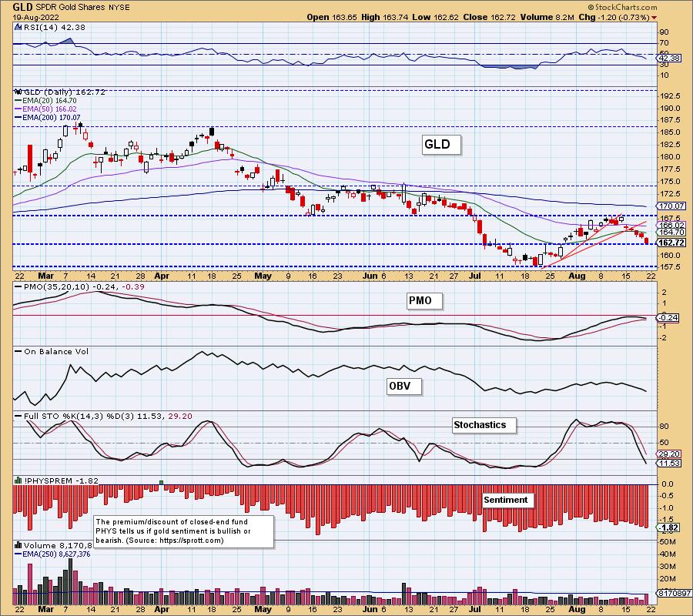Click the Jul month label on price axis

coord(475,276)
